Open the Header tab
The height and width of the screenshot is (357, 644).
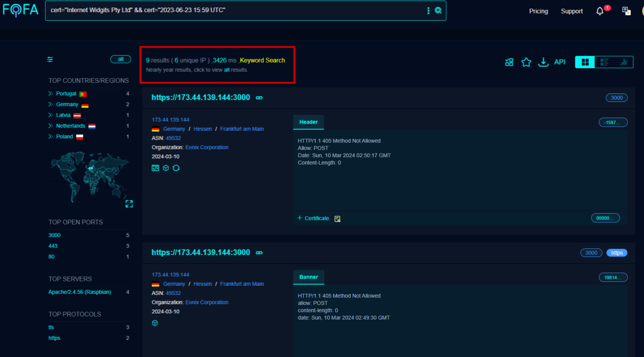(x=309, y=122)
